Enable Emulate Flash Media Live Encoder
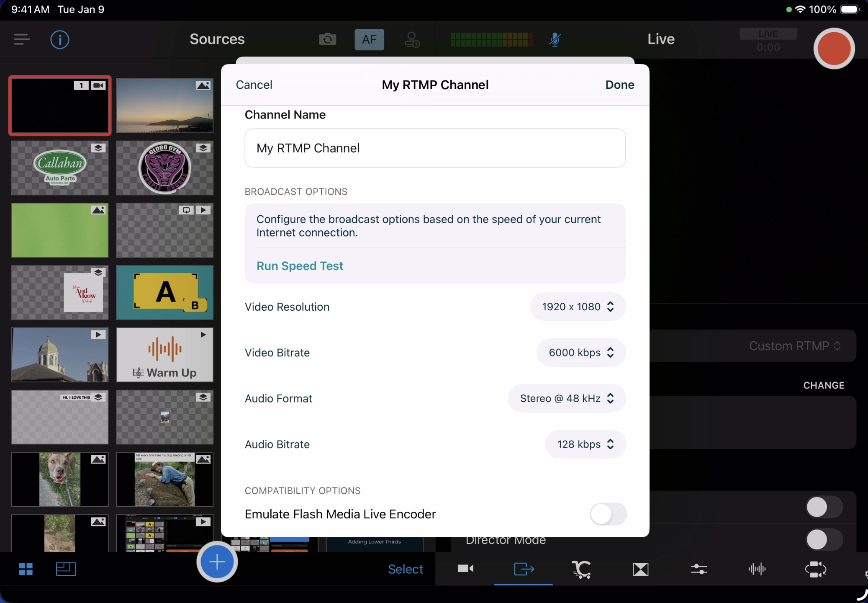The height and width of the screenshot is (603, 868). [608, 514]
